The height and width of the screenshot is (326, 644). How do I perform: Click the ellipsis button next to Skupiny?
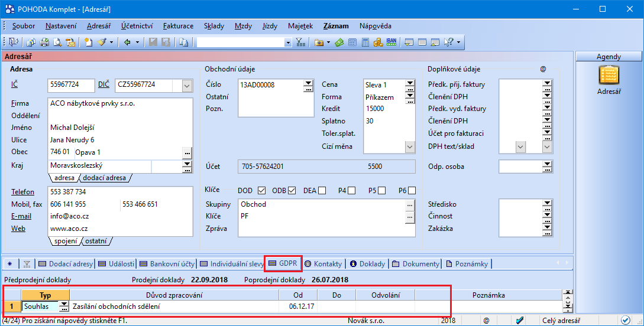(409, 204)
